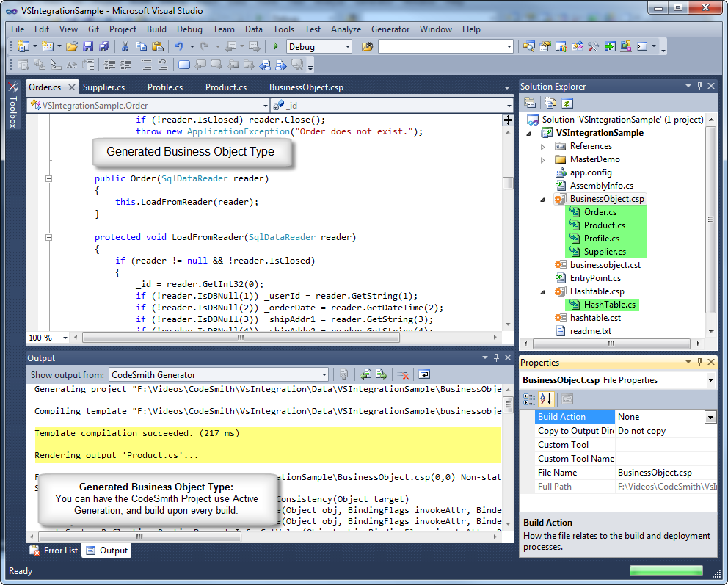Open the Debug configuration dropdown

pos(347,47)
